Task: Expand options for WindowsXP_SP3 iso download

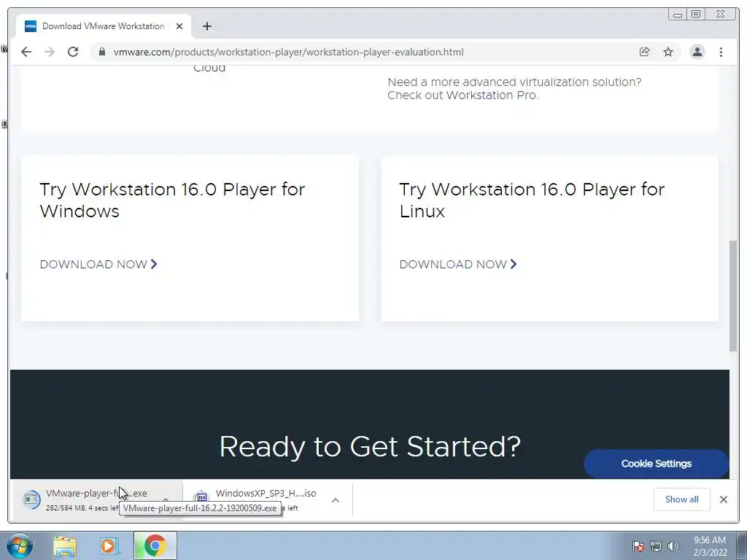Action: point(336,500)
